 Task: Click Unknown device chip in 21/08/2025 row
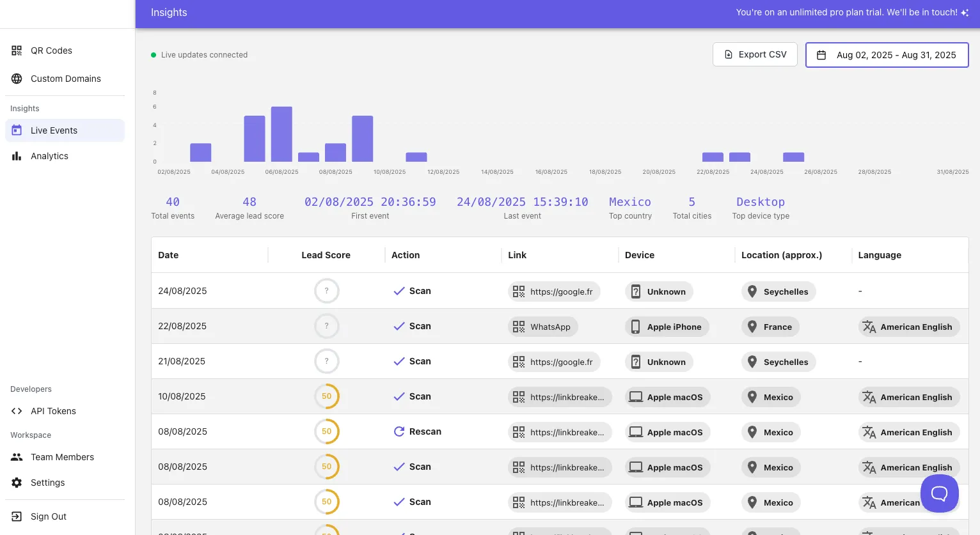click(659, 362)
